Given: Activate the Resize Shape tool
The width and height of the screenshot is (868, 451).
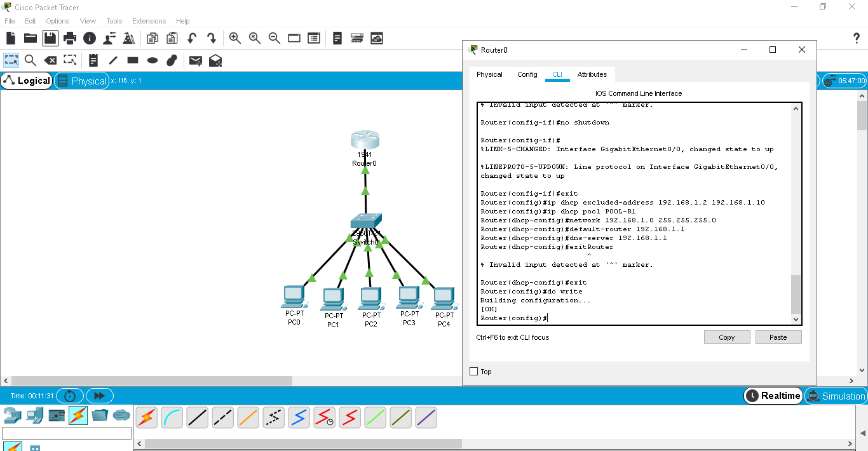Looking at the screenshot, I should pyautogui.click(x=70, y=60).
